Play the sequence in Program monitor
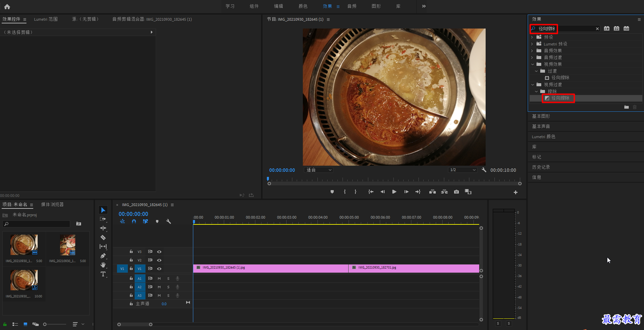 pos(394,192)
